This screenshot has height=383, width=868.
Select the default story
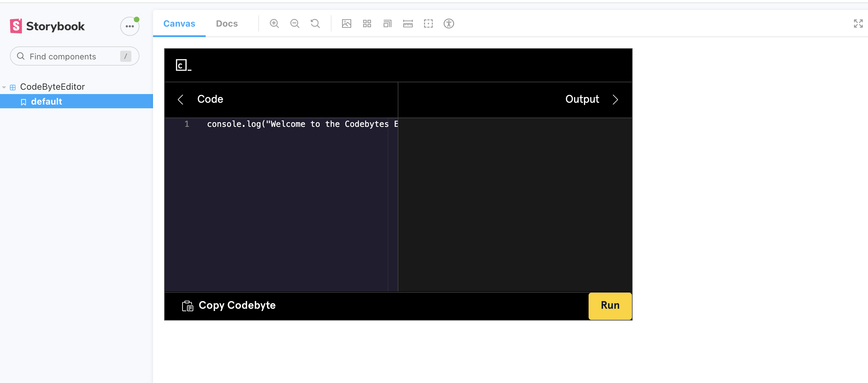46,102
